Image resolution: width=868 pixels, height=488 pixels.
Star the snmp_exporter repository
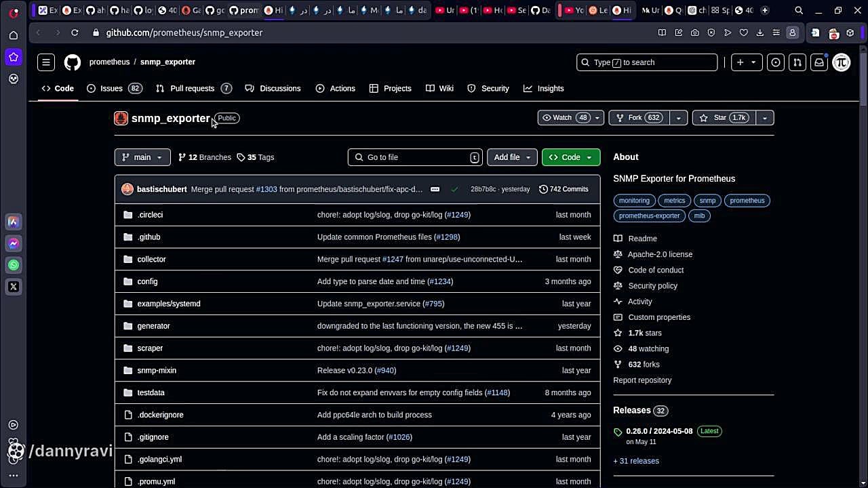point(724,118)
